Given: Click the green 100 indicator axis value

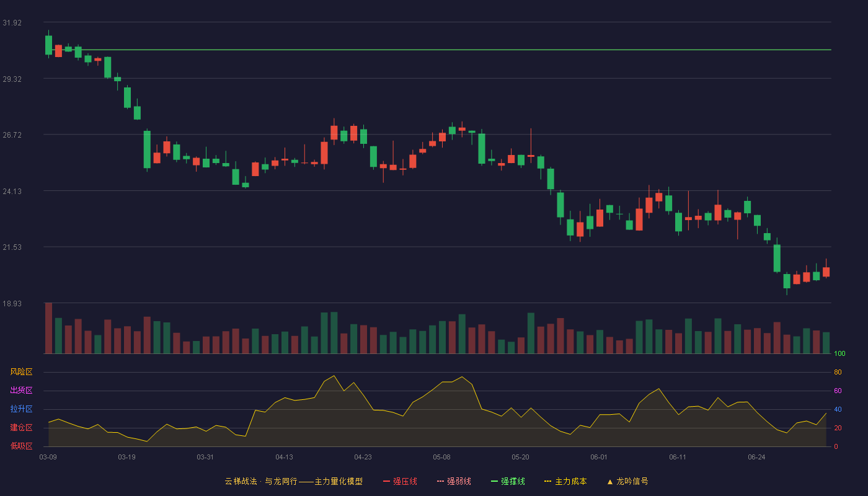Looking at the screenshot, I should [x=839, y=354].
